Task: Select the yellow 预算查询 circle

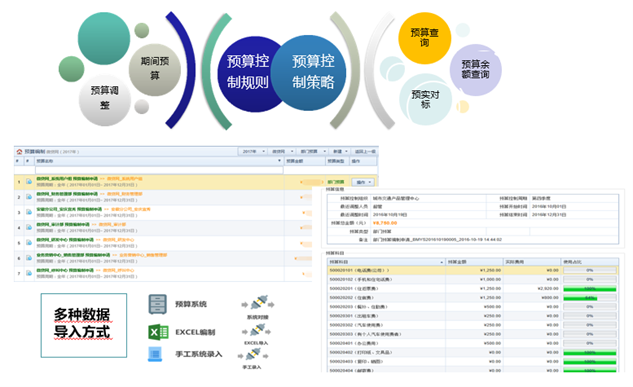Action: point(424,38)
